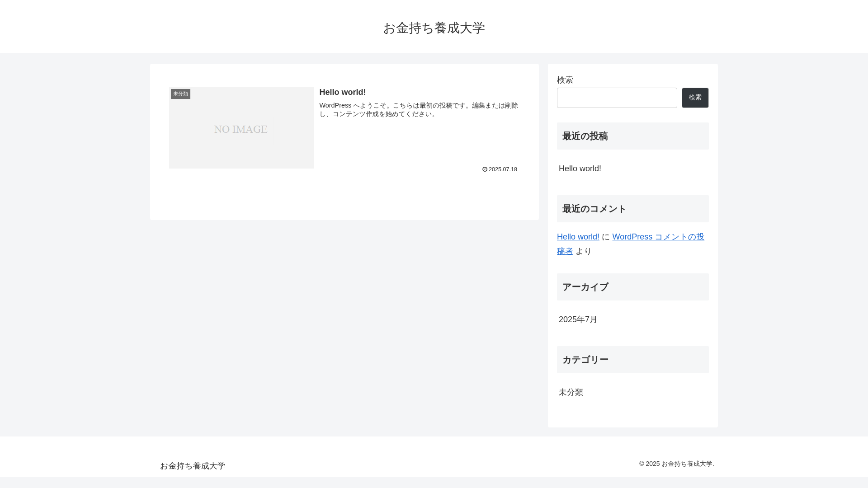Click the dark 検索 search button
The height and width of the screenshot is (488, 868).
[x=695, y=98]
